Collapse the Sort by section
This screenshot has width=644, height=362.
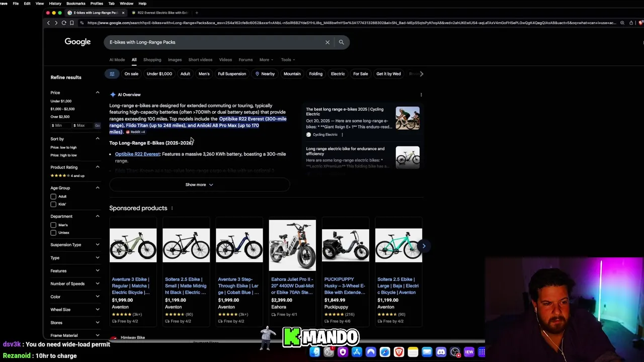[x=98, y=139]
